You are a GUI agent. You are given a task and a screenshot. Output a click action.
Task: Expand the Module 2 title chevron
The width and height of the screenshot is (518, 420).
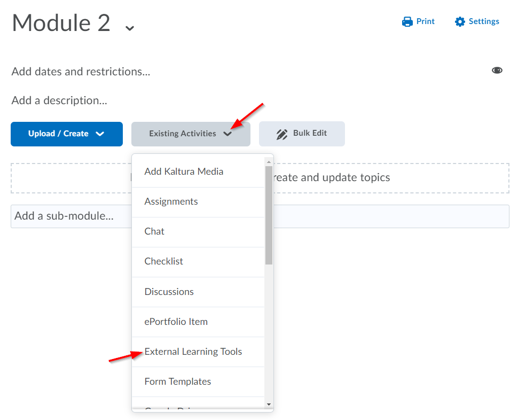(129, 28)
